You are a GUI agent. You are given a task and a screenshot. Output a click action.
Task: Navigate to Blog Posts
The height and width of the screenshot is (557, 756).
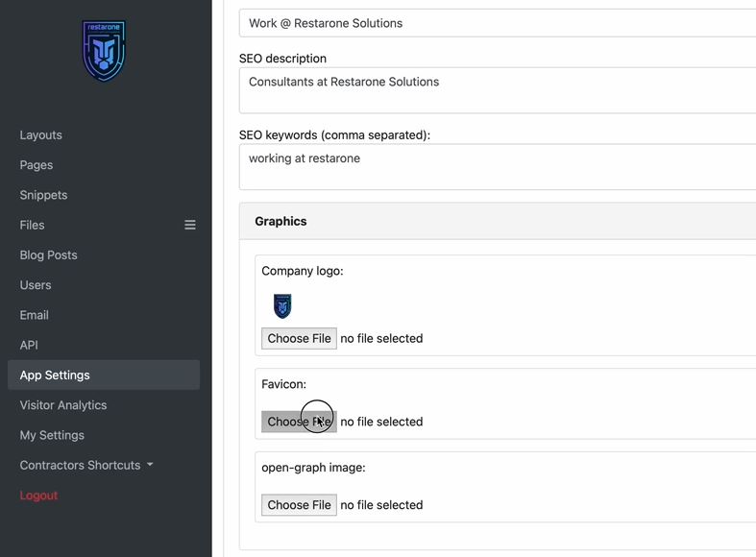pyautogui.click(x=48, y=254)
